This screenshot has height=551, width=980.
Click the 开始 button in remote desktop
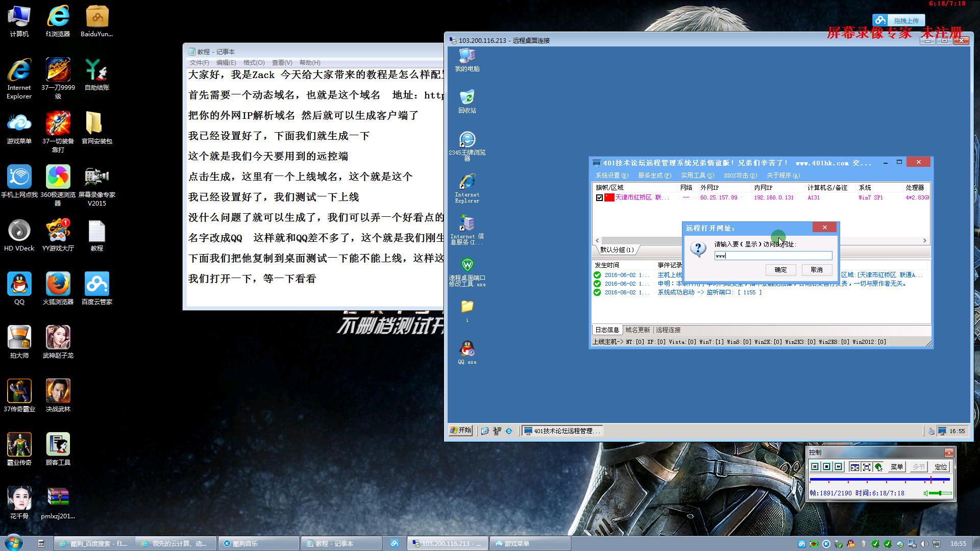click(x=460, y=431)
